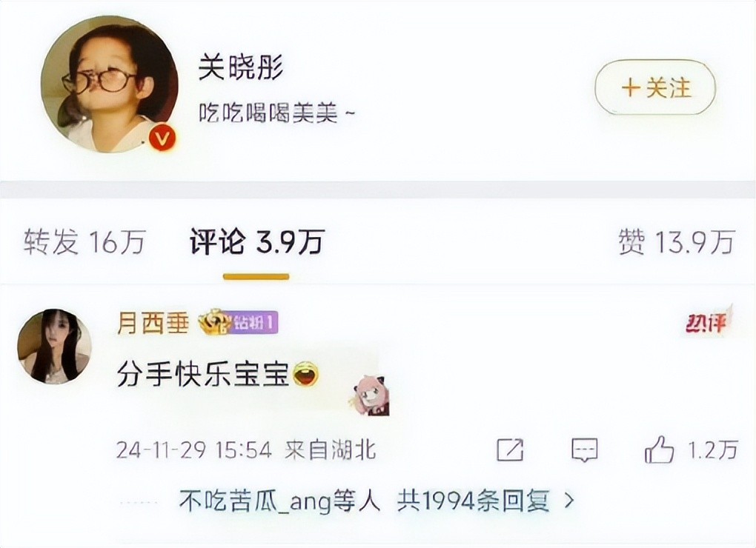
Task: Reply using the comment bubble icon
Action: (584, 450)
